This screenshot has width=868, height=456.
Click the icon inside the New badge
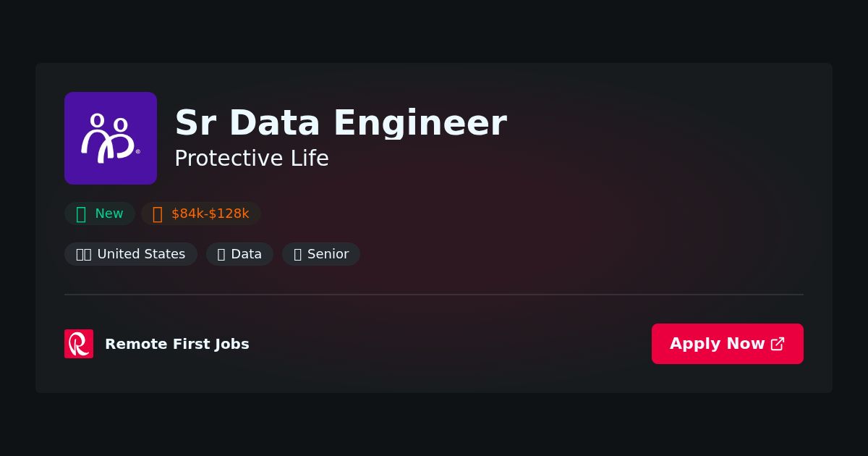pyautogui.click(x=81, y=214)
